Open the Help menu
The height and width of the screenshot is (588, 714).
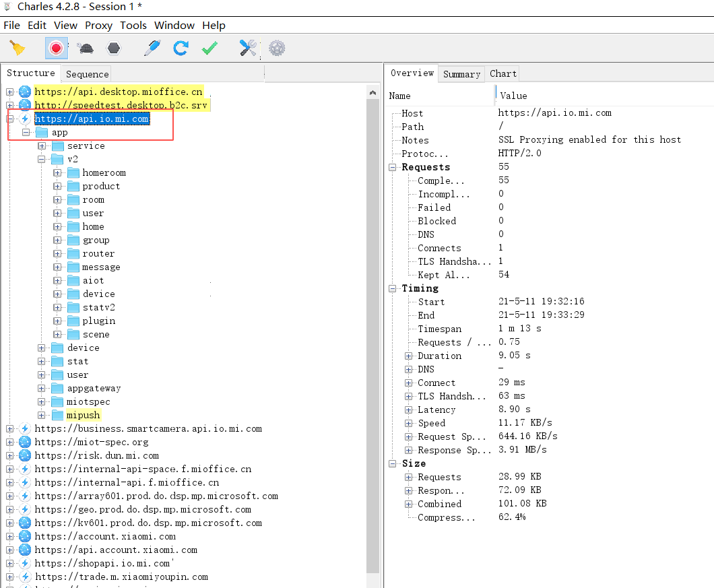tap(214, 26)
